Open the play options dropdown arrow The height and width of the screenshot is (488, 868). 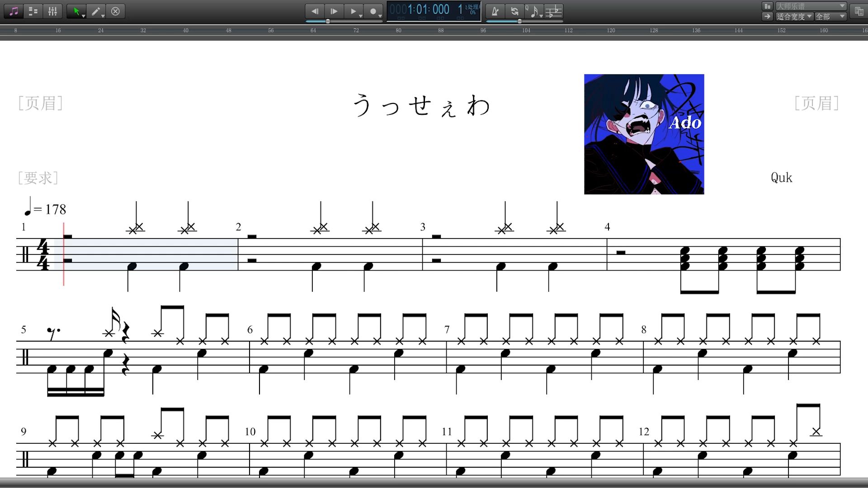click(x=360, y=16)
